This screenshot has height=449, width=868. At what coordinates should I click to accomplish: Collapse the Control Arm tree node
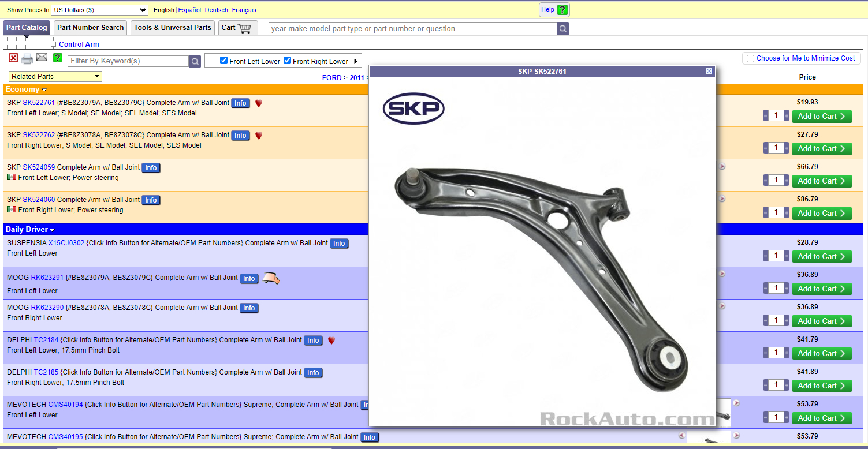click(54, 44)
